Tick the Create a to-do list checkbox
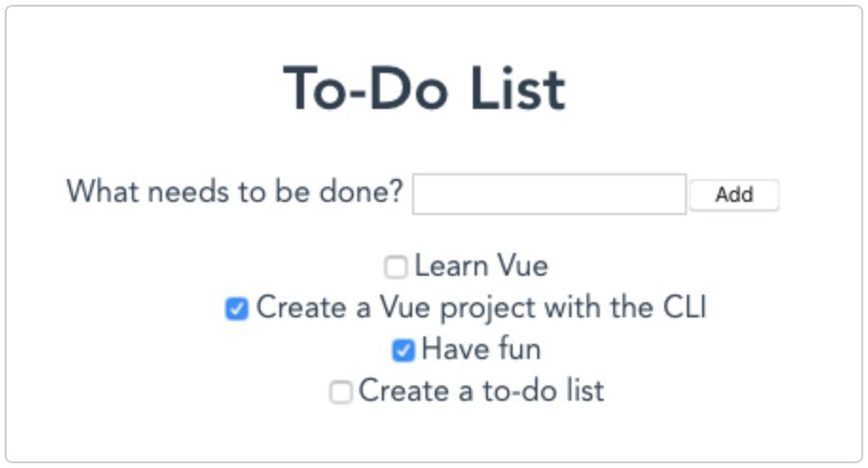Viewport: 868px width, 468px height. pos(340,392)
